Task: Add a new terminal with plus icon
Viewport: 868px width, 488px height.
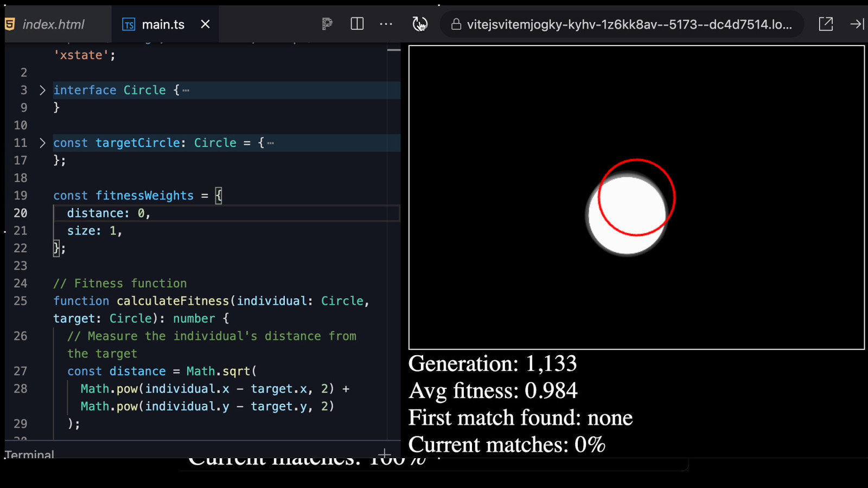Action: pos(384,453)
